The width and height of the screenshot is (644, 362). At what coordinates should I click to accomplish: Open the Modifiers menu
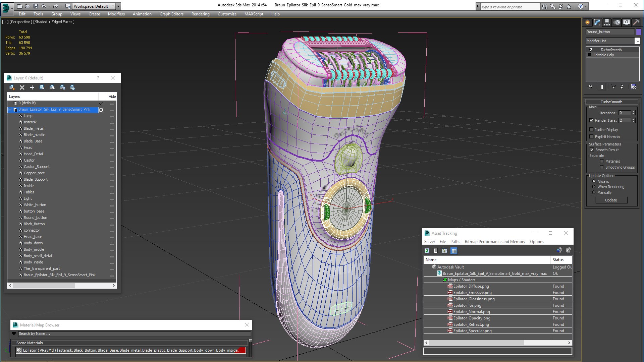pos(116,14)
